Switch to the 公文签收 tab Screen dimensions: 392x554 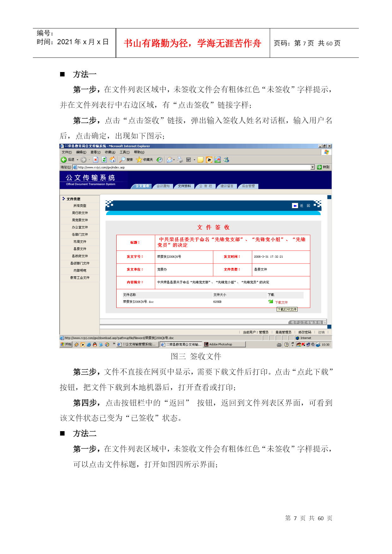tap(142, 186)
